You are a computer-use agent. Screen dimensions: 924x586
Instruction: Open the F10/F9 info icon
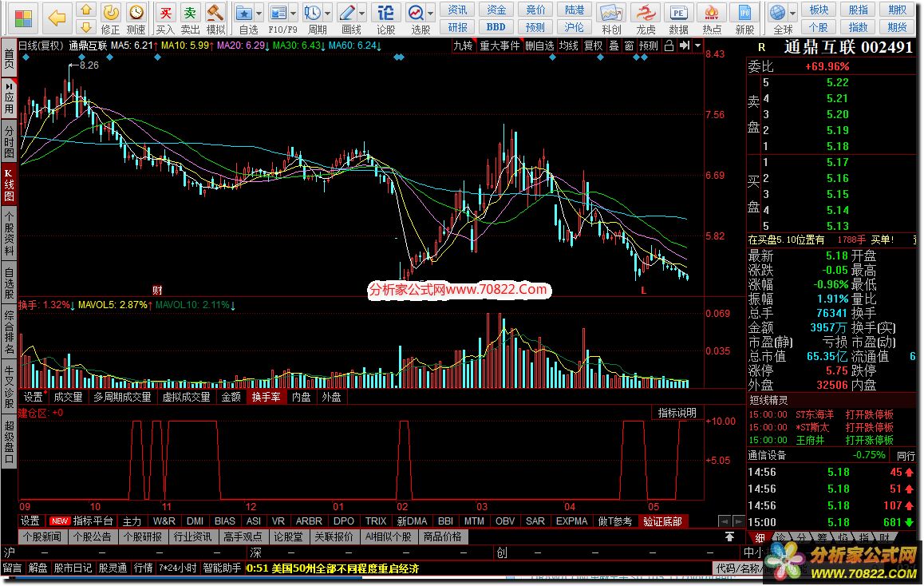point(278,13)
